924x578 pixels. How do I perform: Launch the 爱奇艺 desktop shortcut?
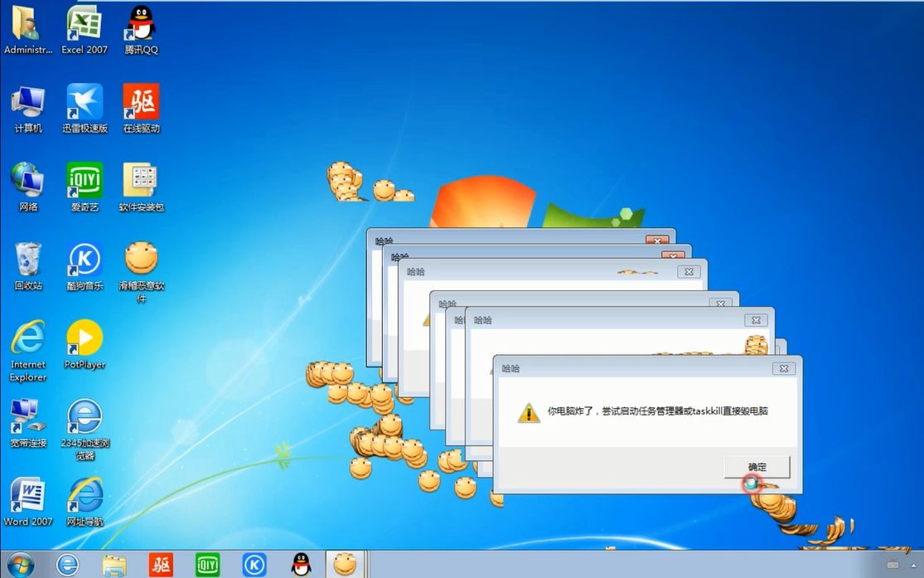tap(85, 187)
